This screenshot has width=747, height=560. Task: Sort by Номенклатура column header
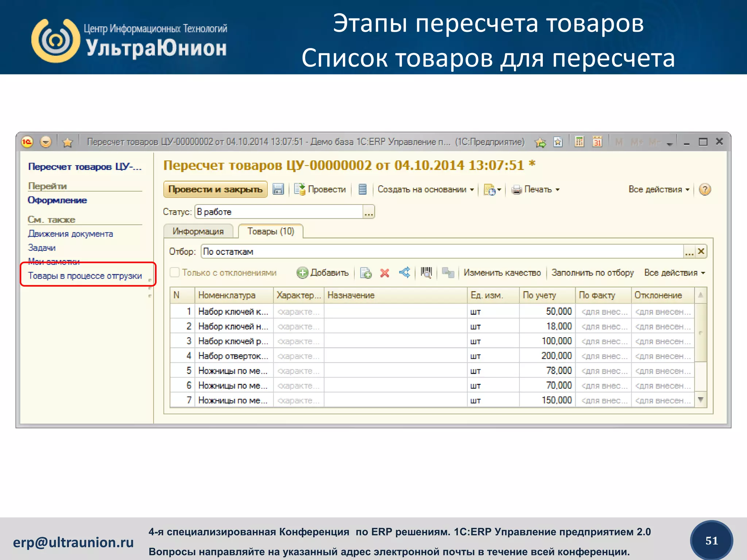point(234,295)
